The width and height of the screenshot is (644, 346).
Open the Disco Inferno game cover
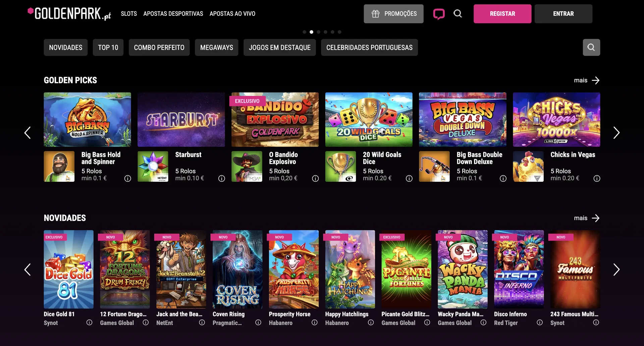519,269
